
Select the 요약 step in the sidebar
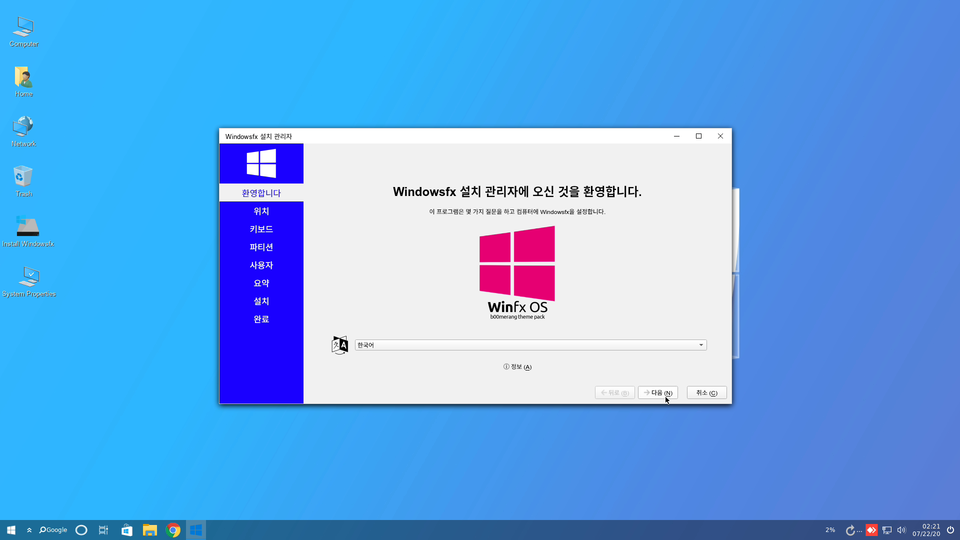click(x=261, y=283)
